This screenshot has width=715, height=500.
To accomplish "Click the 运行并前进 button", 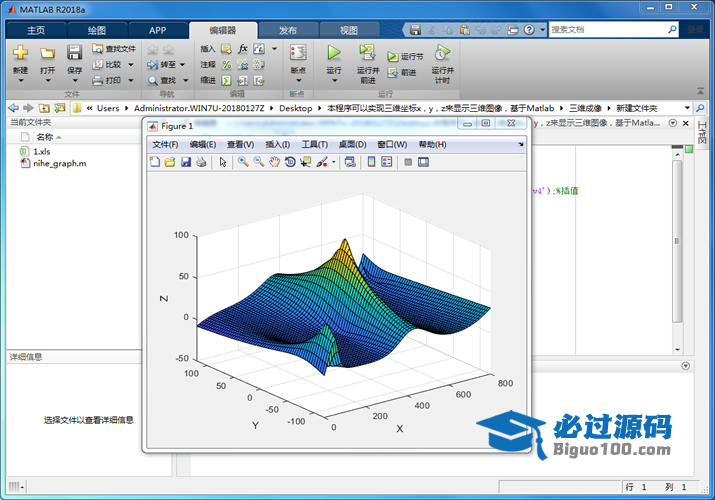I will (368, 64).
